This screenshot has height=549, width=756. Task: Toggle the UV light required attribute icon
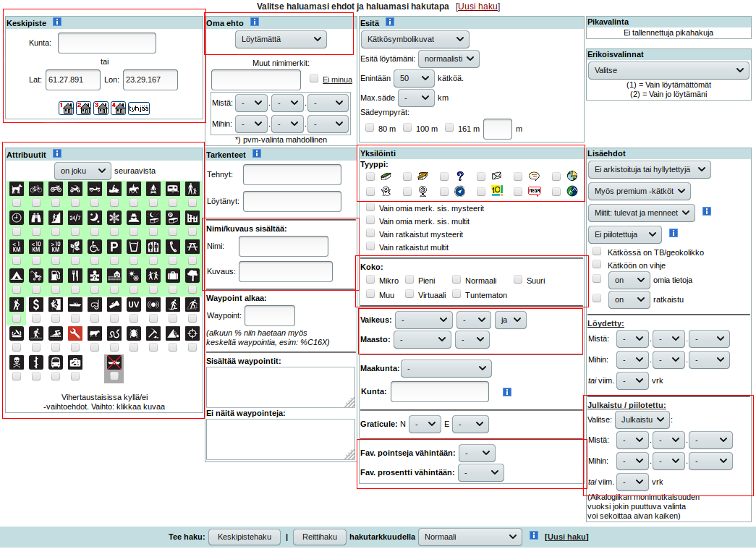(x=134, y=305)
